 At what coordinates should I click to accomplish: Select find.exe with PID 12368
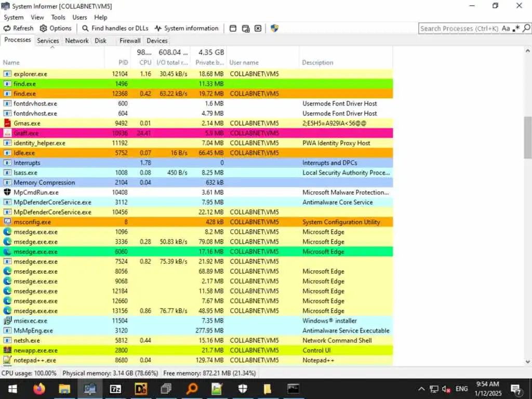coord(197,94)
